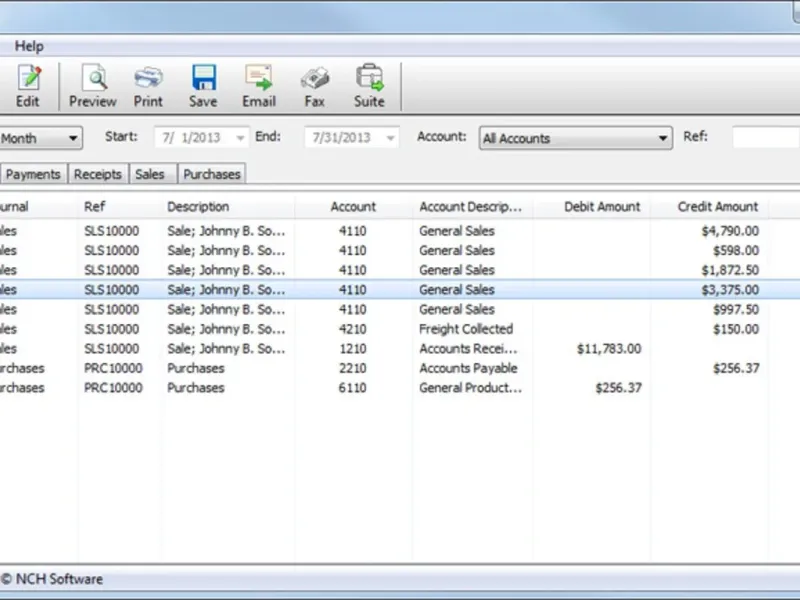Sort by Credit Amount column header
Viewport: 800px width, 600px height.
click(717, 207)
